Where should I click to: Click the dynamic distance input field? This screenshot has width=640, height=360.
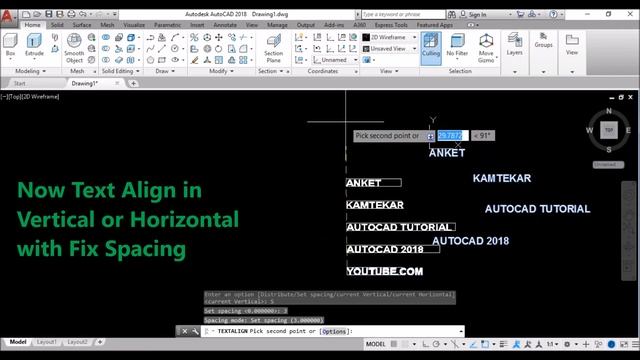(x=453, y=136)
